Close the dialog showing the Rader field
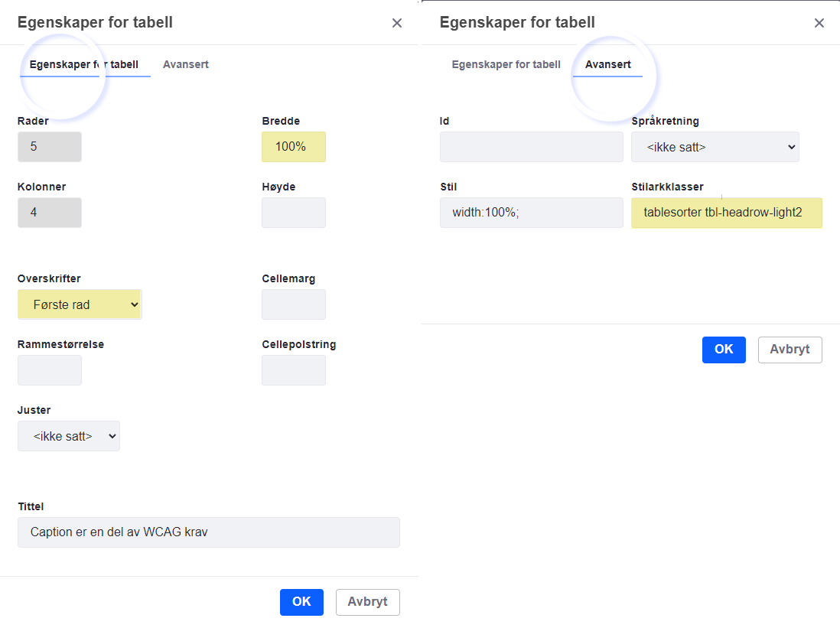Image resolution: width=840 pixels, height=628 pixels. (x=397, y=23)
